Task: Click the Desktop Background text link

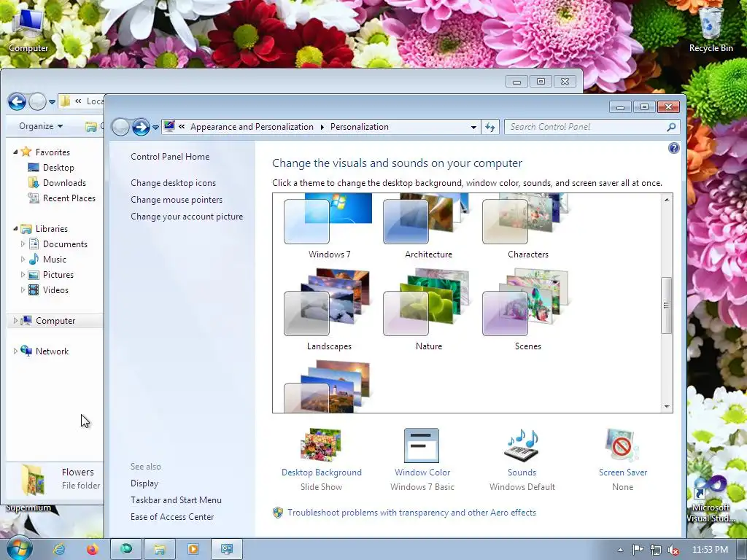Action: (322, 472)
